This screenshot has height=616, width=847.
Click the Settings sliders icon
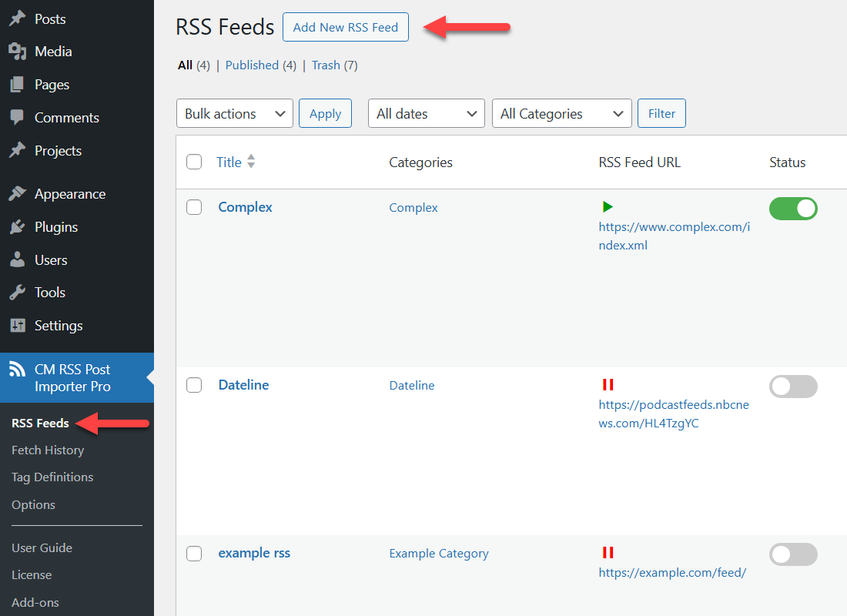click(17, 325)
